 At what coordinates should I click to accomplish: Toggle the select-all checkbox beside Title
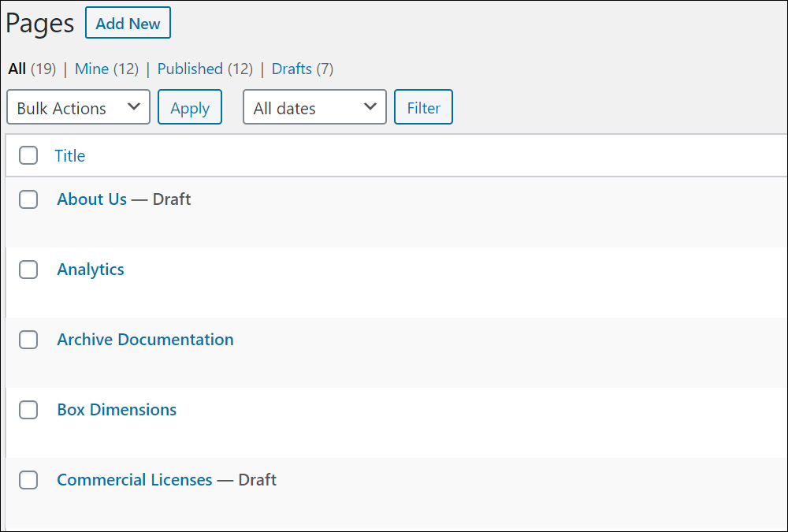pyautogui.click(x=28, y=155)
